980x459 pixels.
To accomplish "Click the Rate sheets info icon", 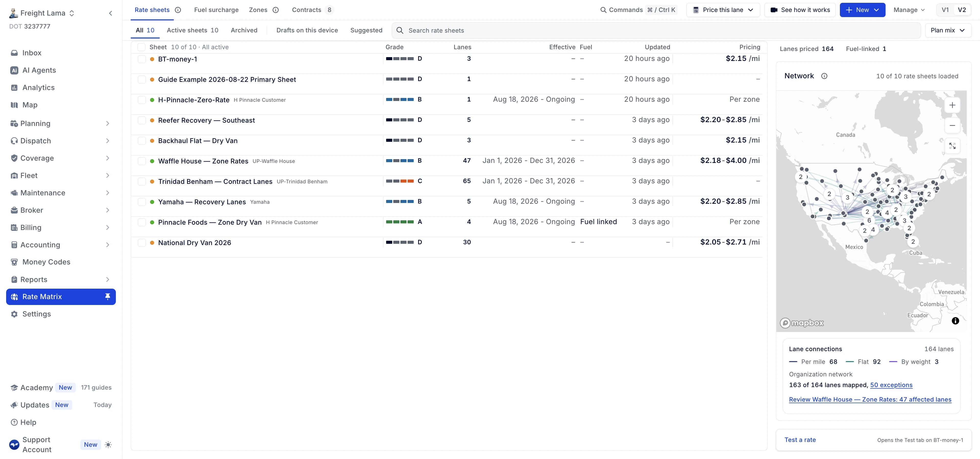I will pos(178,10).
